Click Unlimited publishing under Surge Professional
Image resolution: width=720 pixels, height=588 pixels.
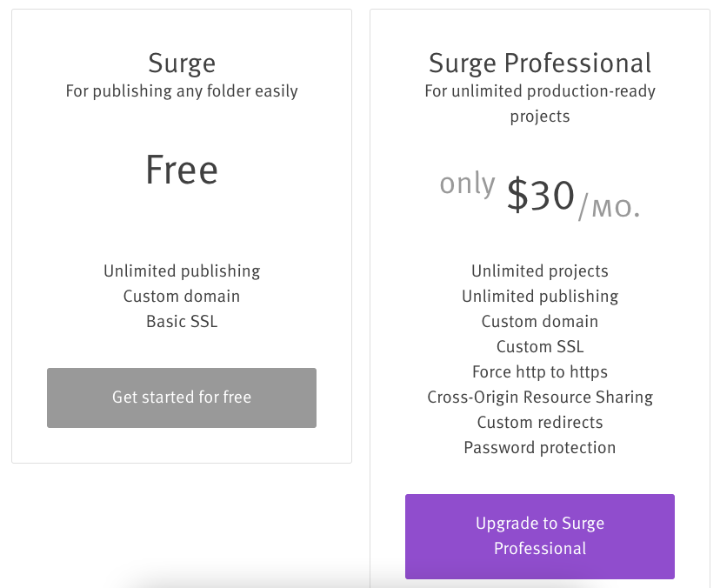tap(539, 296)
